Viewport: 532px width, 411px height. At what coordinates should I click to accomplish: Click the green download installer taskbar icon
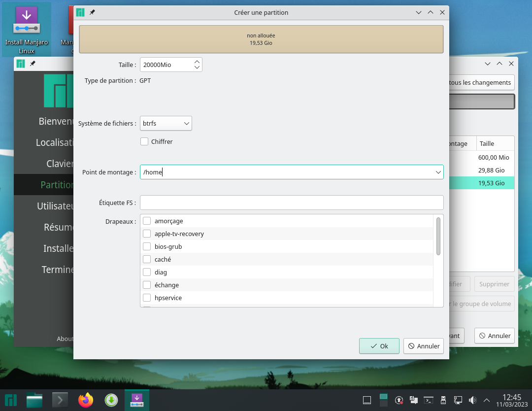pos(111,400)
